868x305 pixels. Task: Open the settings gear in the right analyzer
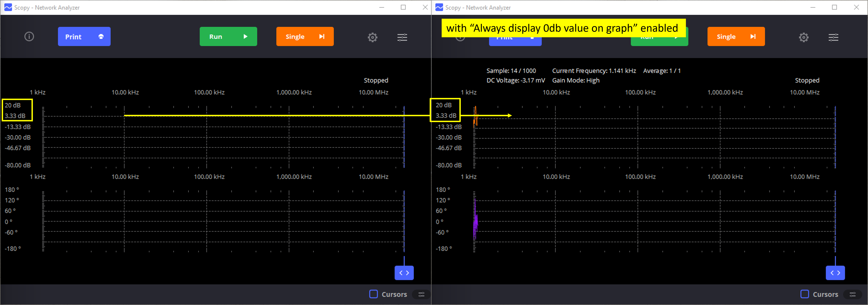(804, 37)
